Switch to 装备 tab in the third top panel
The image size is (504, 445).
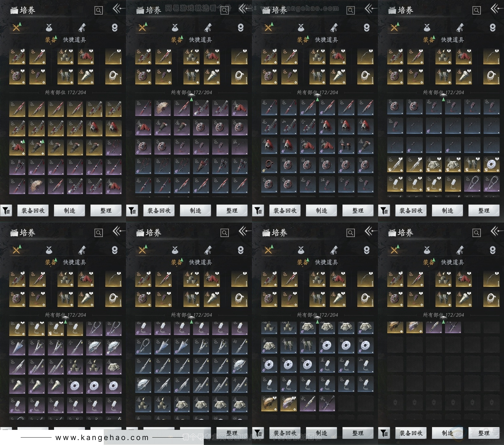303,40
